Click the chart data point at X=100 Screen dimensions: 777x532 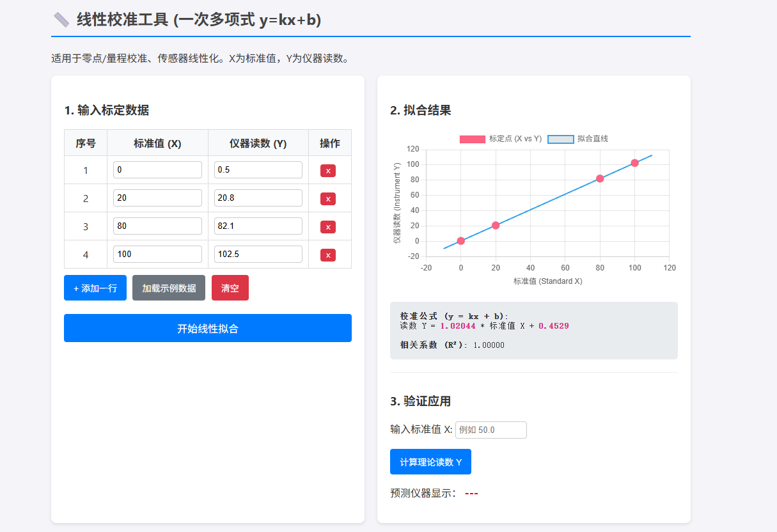pos(634,163)
